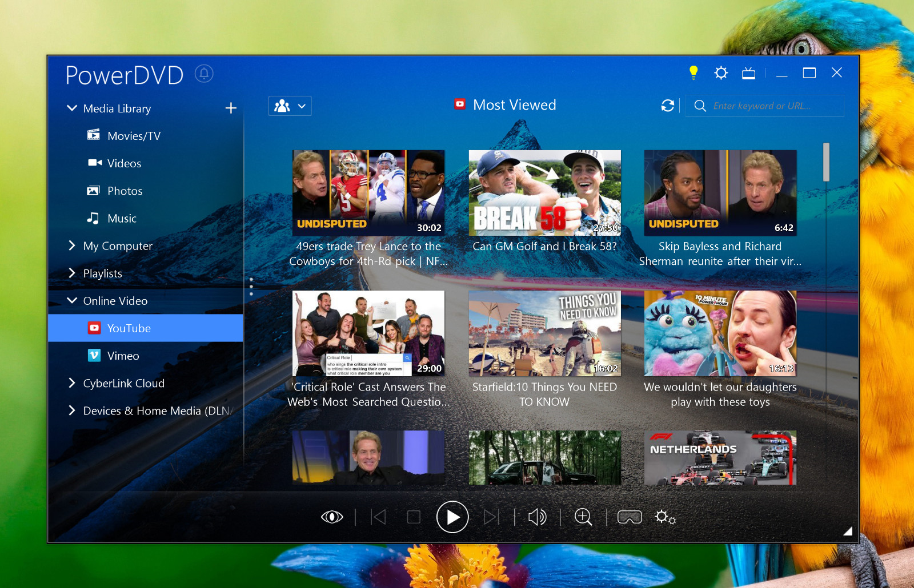Image resolution: width=914 pixels, height=588 pixels.
Task: Click the search magnifier icon
Action: coord(700,106)
